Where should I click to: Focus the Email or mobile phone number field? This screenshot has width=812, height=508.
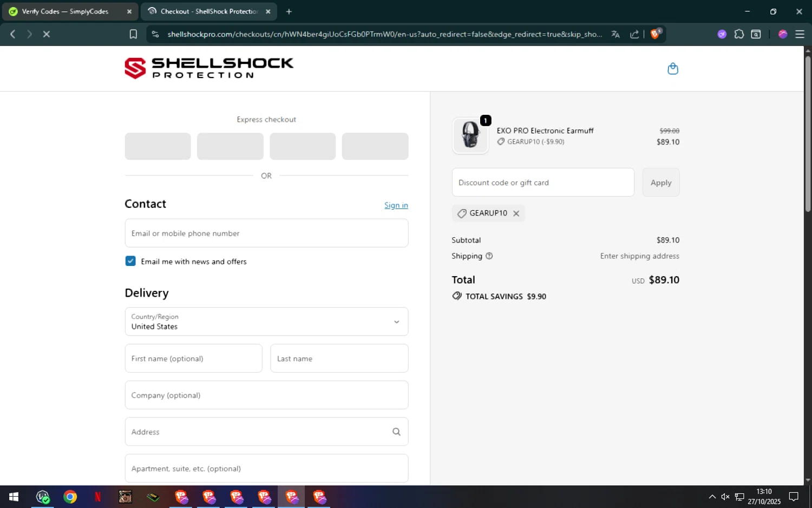coord(266,233)
